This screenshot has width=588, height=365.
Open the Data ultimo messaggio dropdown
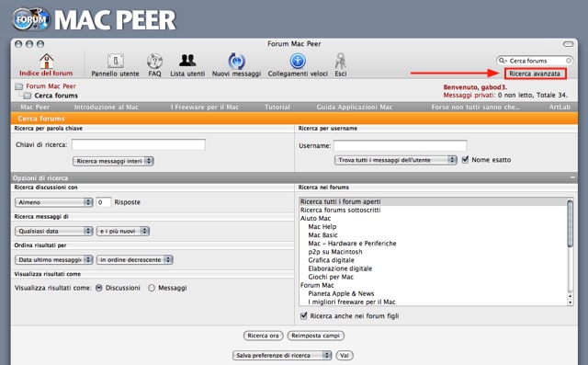53,259
